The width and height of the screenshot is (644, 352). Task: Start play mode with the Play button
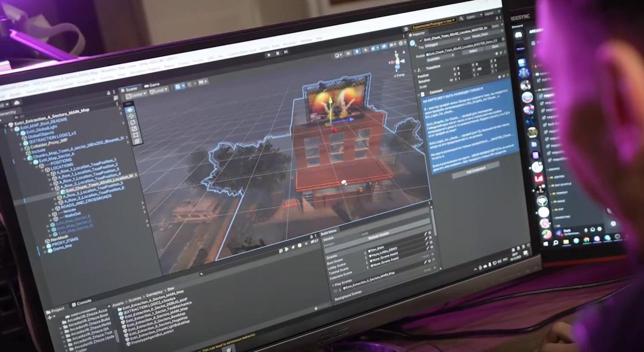click(268, 55)
